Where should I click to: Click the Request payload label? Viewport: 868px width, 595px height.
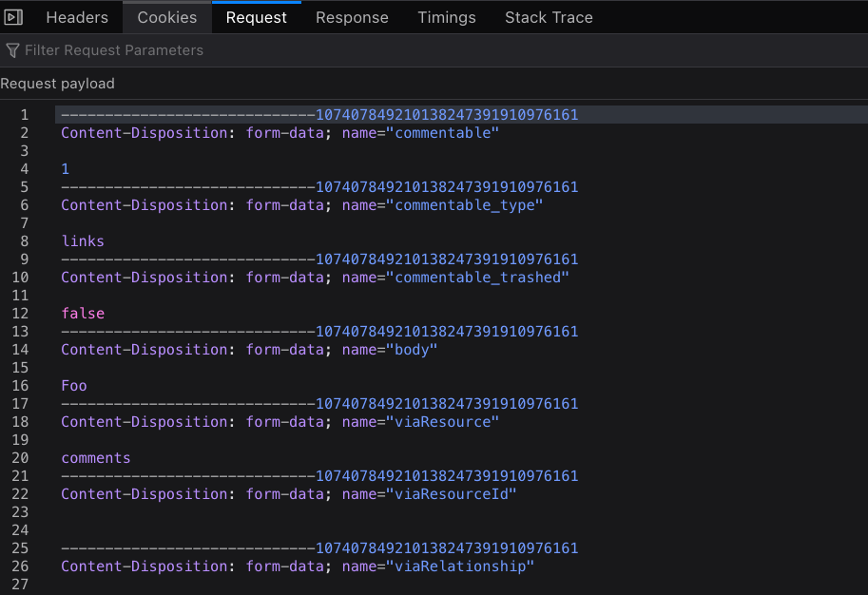[x=57, y=84]
